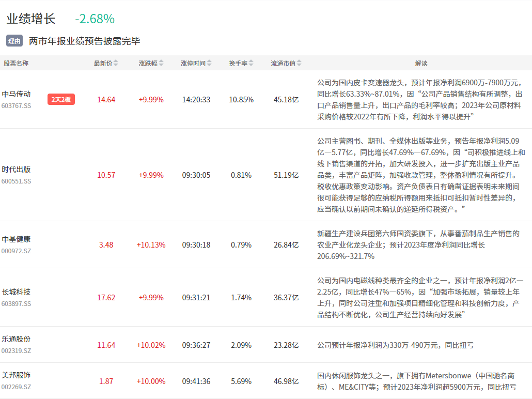Click the 涨跌幅 sort arrow icon
This screenshot has width=532, height=399.
click(161, 63)
